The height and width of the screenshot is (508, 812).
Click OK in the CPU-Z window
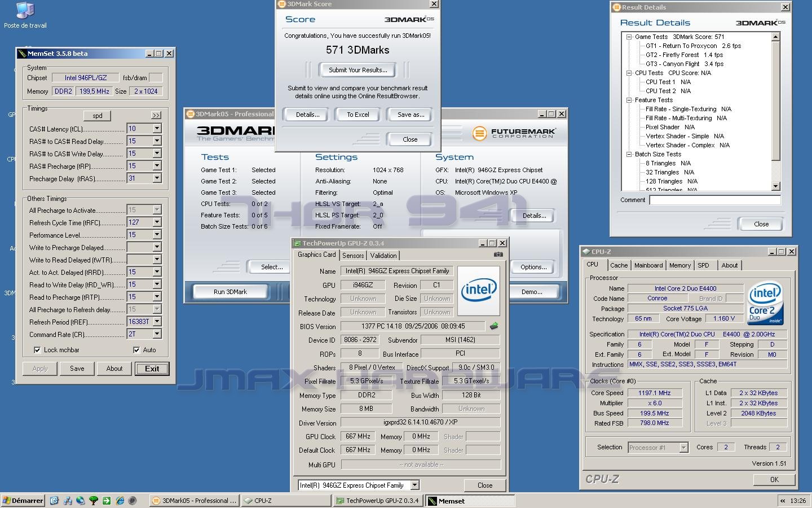point(774,480)
